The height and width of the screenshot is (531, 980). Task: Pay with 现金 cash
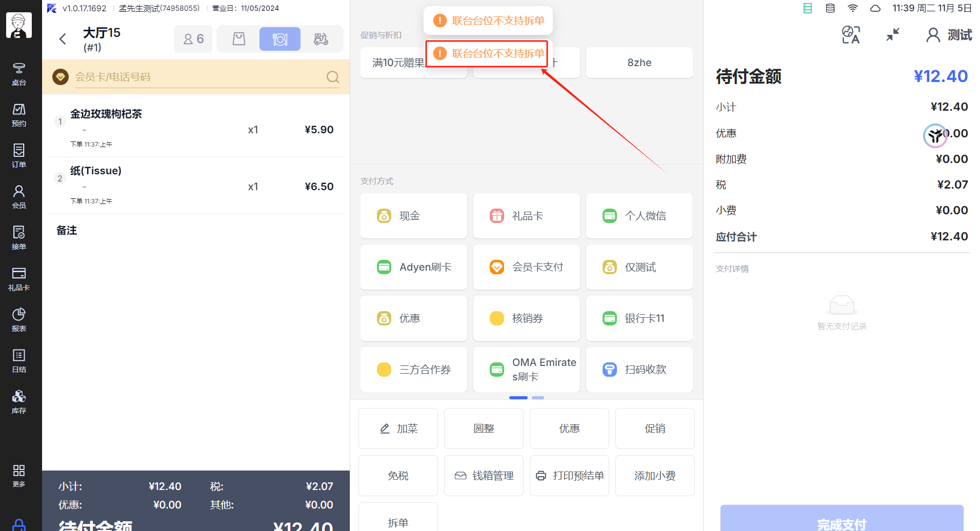click(414, 216)
